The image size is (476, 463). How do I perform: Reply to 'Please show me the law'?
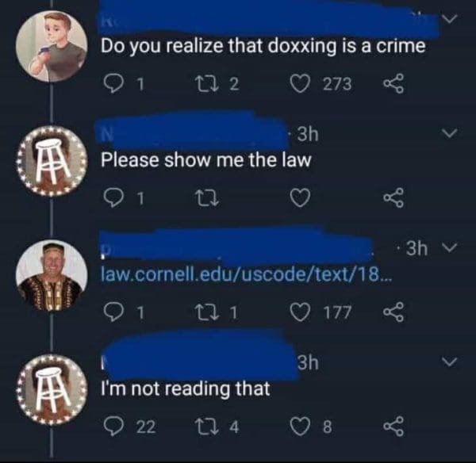click(113, 198)
